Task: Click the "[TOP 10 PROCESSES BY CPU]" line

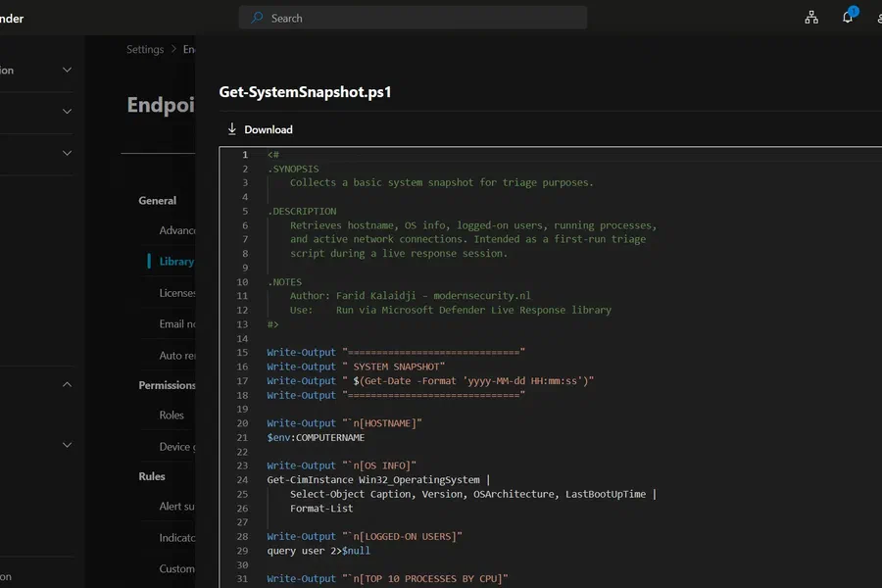Action: 387,579
